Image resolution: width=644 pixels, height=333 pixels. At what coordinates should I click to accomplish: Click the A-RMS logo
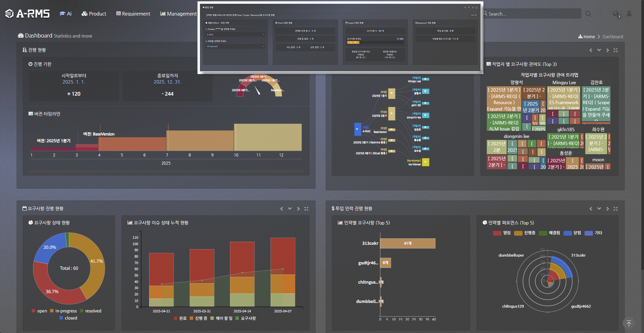point(27,14)
